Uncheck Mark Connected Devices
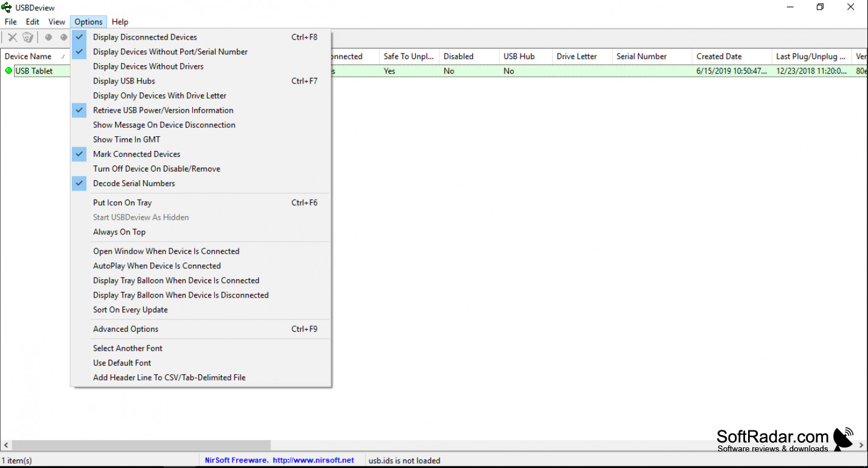Screen dimensions: 868x468 [201, 154]
